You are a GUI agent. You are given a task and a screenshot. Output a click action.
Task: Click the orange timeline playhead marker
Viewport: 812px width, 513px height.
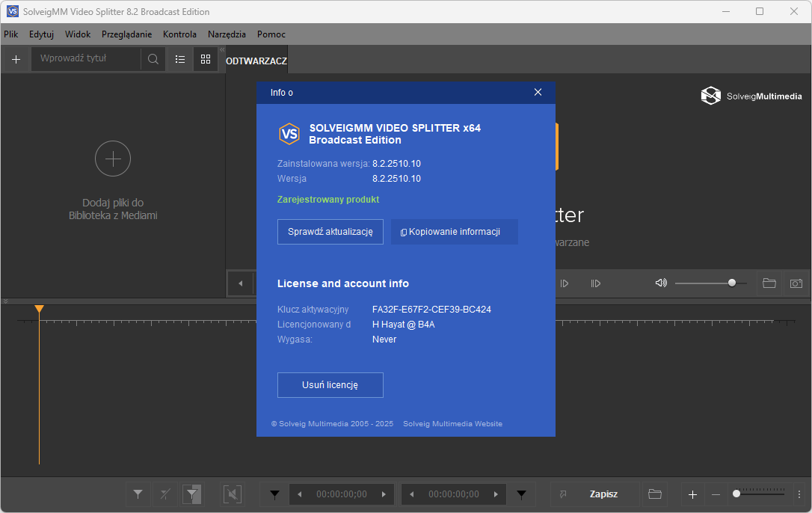click(x=39, y=309)
